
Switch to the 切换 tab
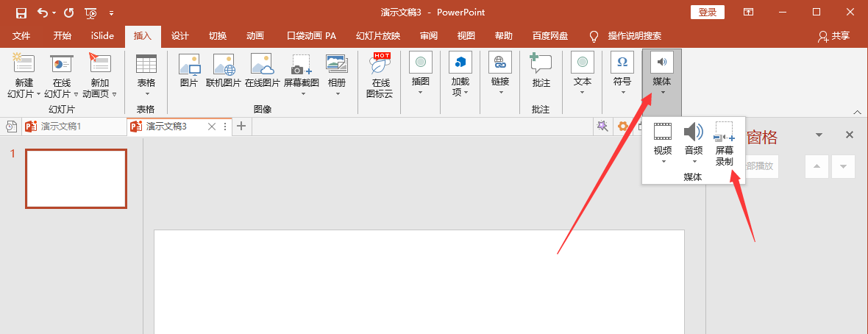(218, 36)
